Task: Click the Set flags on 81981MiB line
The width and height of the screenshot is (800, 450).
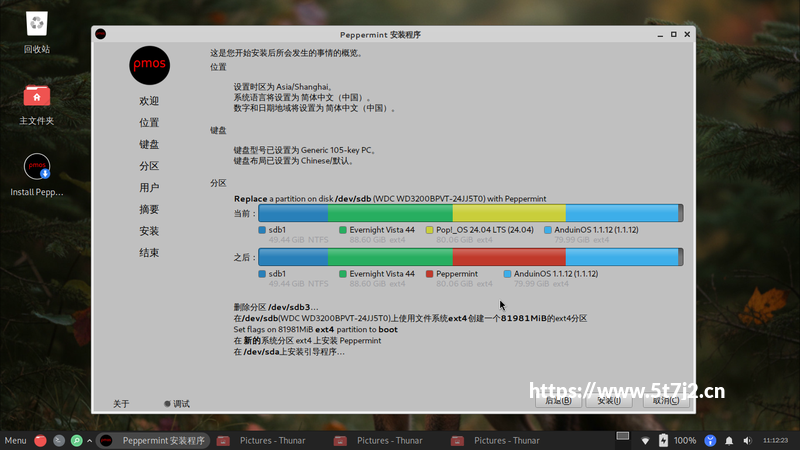Action: click(x=315, y=330)
